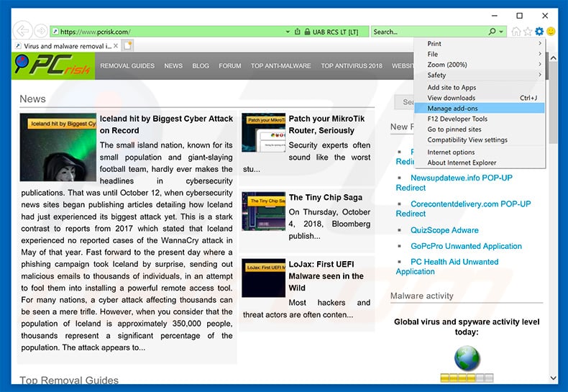
Task: Click the PCrisk logo
Action: point(53,65)
